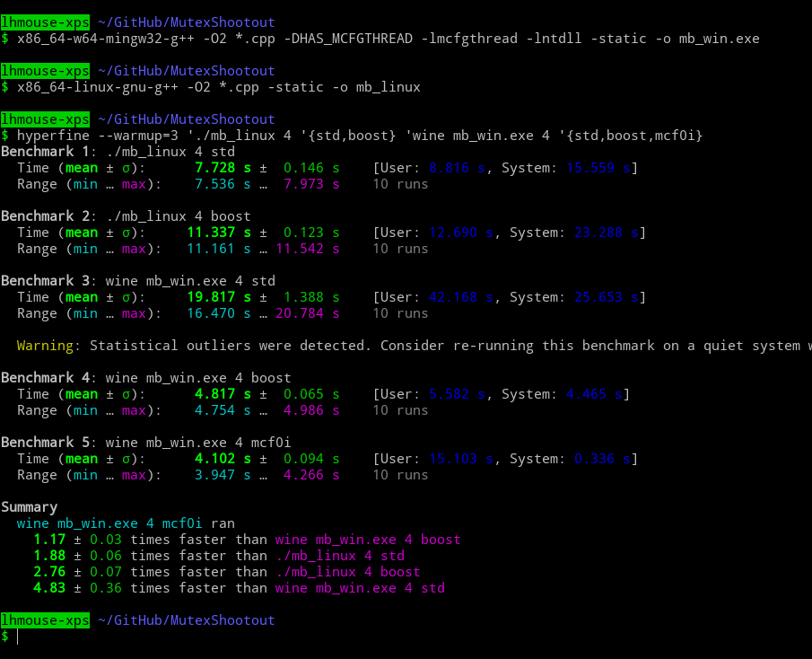Click the minimum value 3.947 s
This screenshot has height=659, width=812.
click(223, 475)
